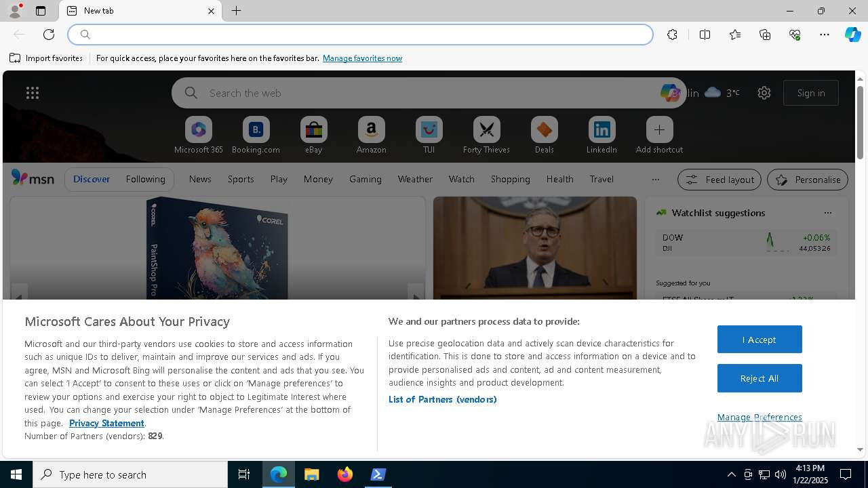Select the Discover tab

click(92, 179)
